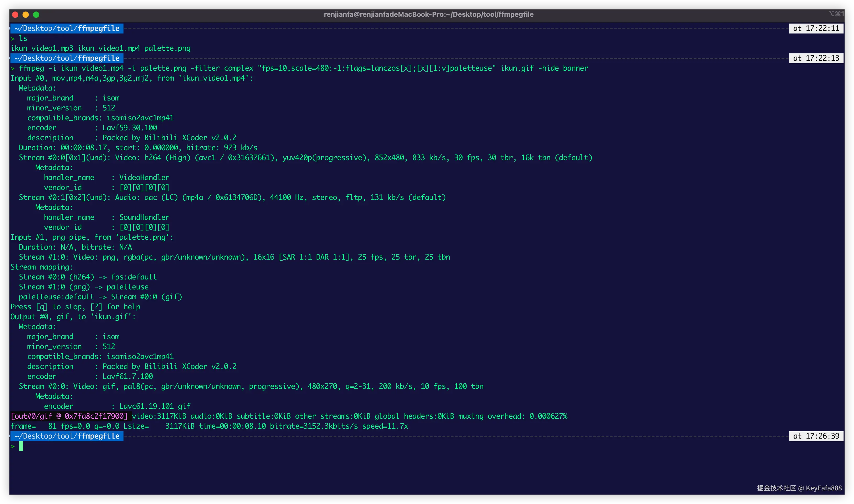Click the green block cursor at the prompt
The height and width of the screenshot is (504, 854).
(21, 446)
